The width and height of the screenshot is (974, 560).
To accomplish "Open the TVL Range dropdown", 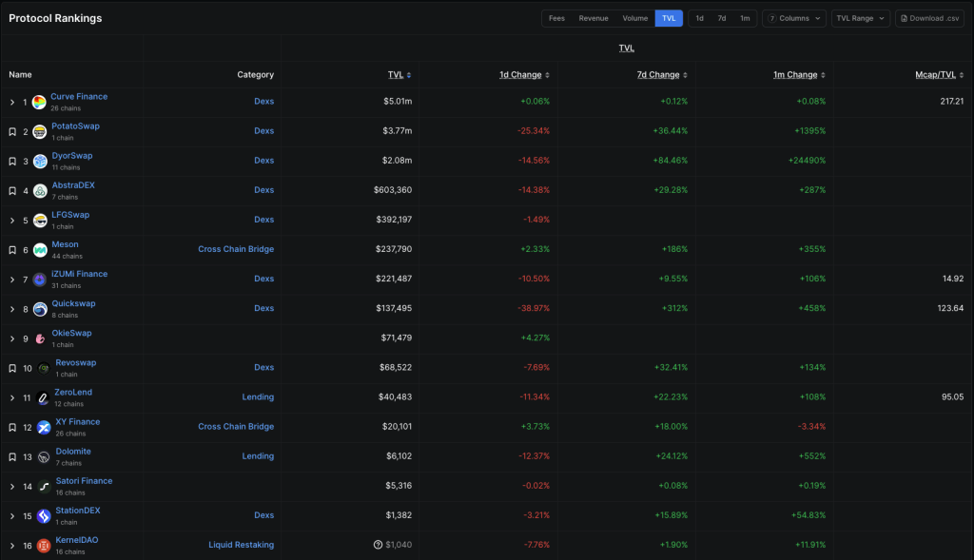I will (859, 18).
